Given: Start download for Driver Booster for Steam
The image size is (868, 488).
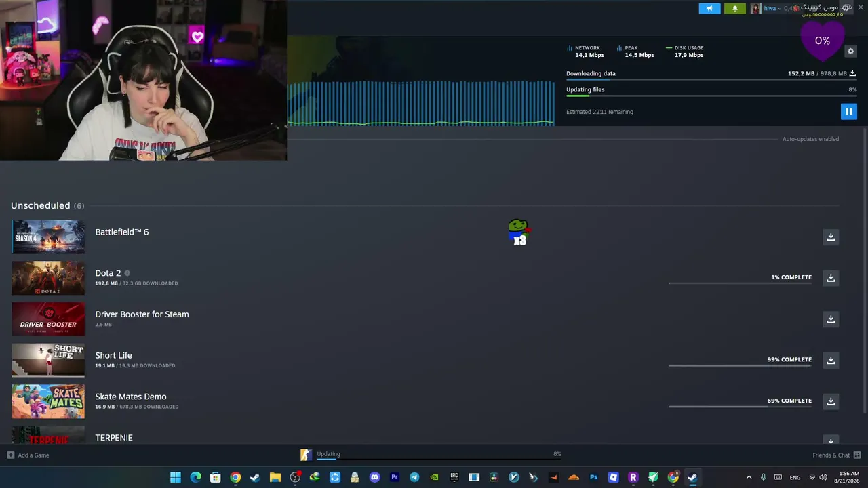Looking at the screenshot, I should pyautogui.click(x=831, y=319).
